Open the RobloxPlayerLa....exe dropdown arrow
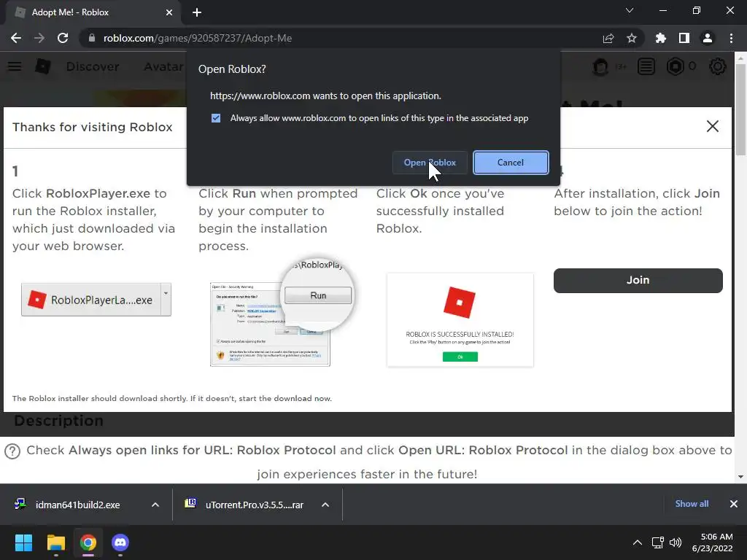This screenshot has height=560, width=747. click(x=166, y=299)
